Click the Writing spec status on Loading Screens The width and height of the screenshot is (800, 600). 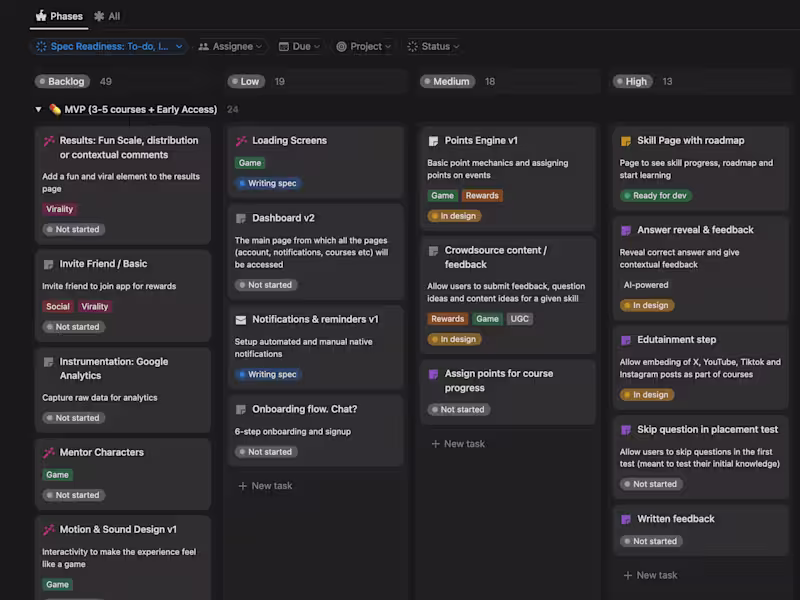click(x=268, y=183)
